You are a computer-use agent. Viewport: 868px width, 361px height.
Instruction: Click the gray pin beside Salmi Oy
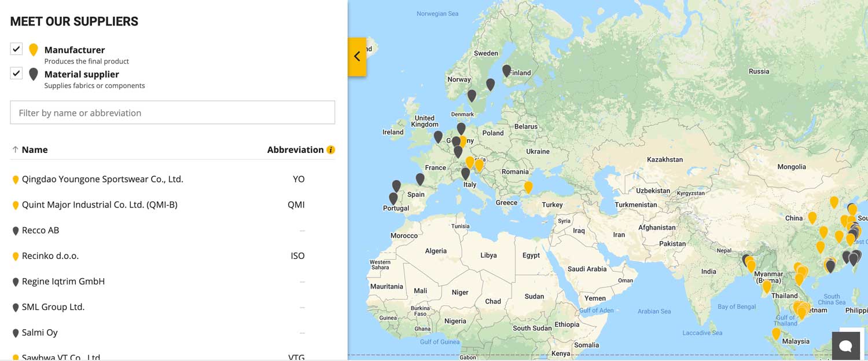coord(16,333)
